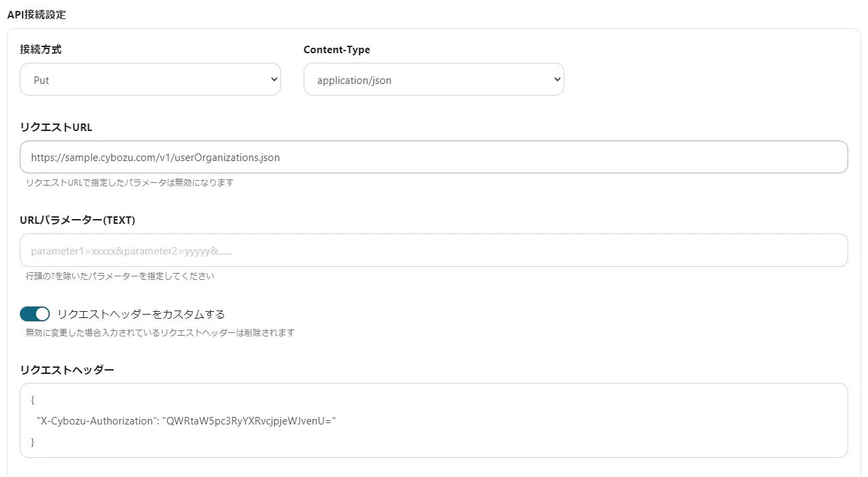
Task: Click inside the リクエストヘッダー text area
Action: pos(434,420)
